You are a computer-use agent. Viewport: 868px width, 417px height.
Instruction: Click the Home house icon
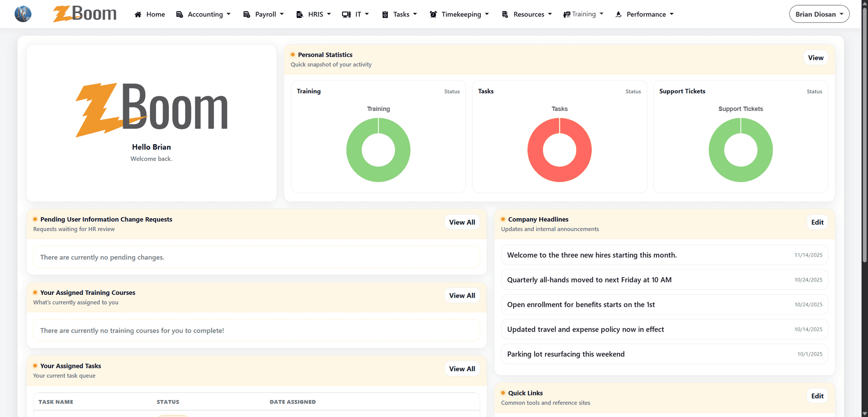tap(138, 14)
